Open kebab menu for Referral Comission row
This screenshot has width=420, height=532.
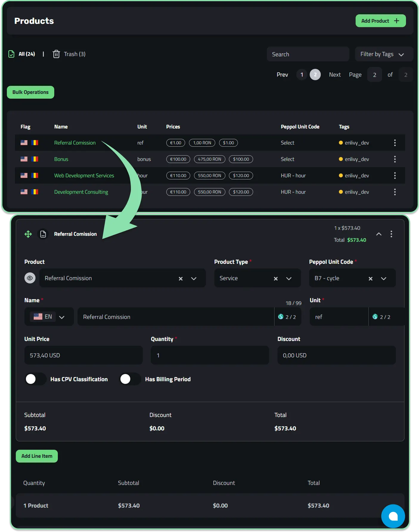395,143
